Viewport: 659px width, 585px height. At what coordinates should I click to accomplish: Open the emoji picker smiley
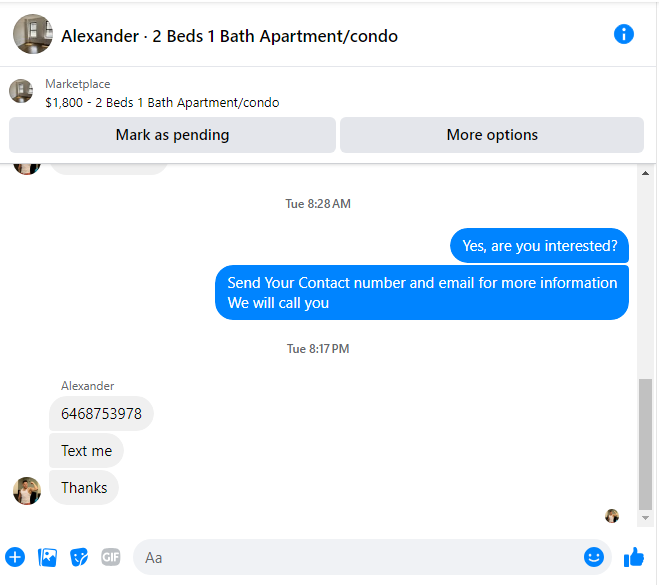coord(593,557)
